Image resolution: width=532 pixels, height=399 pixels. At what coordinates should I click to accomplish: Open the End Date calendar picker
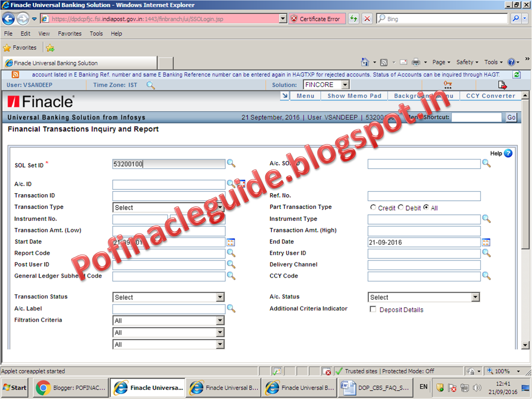[x=486, y=242]
